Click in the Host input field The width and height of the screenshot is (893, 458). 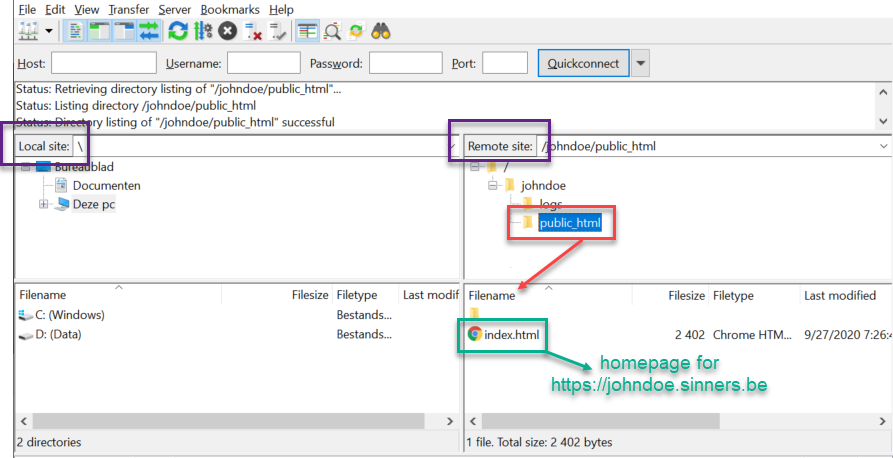click(103, 64)
